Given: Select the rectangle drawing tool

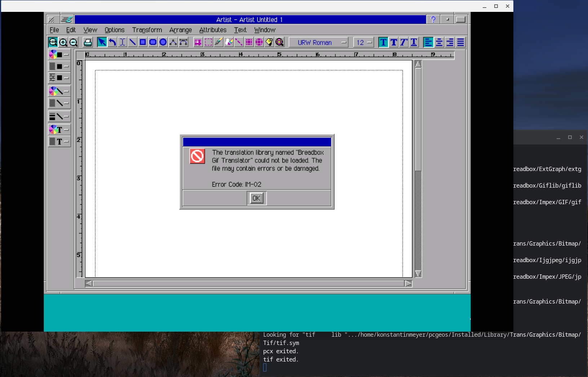Looking at the screenshot, I should pos(142,42).
